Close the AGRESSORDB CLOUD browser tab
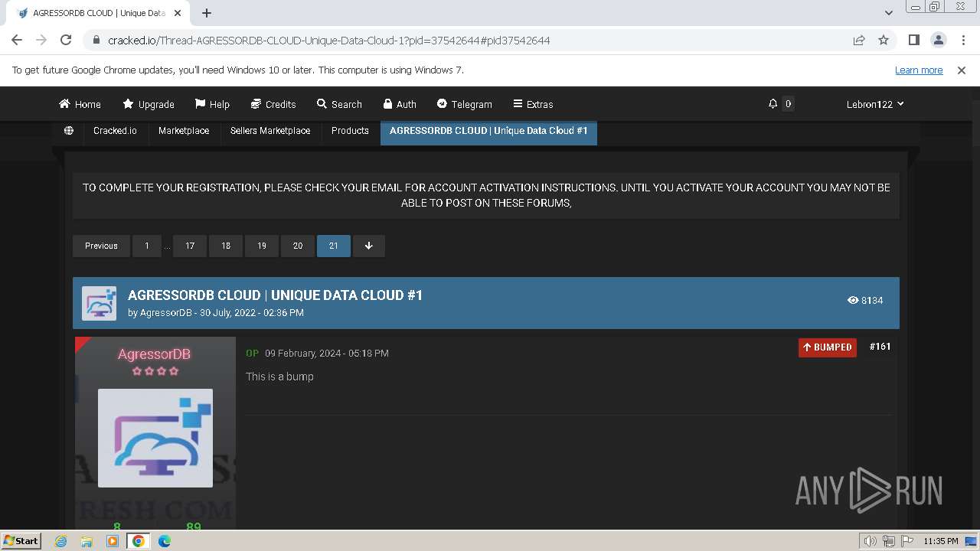The height and width of the screenshot is (551, 980). (x=178, y=13)
